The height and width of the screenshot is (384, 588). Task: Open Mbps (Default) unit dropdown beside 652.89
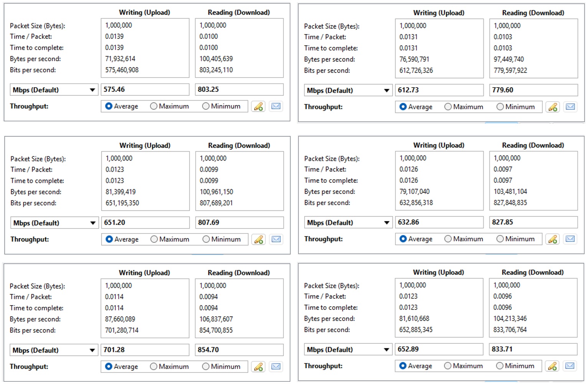[x=348, y=350]
